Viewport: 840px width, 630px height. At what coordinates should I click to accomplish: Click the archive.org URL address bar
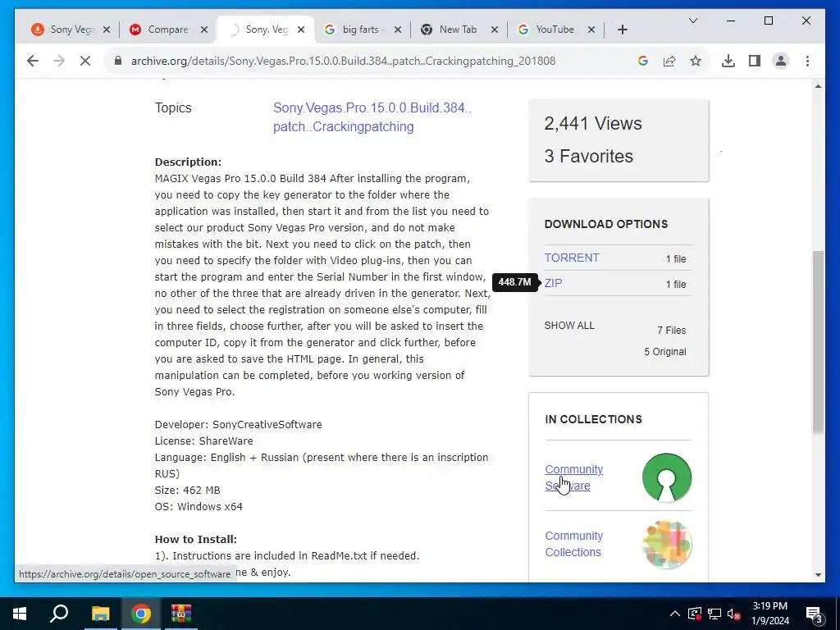point(343,61)
